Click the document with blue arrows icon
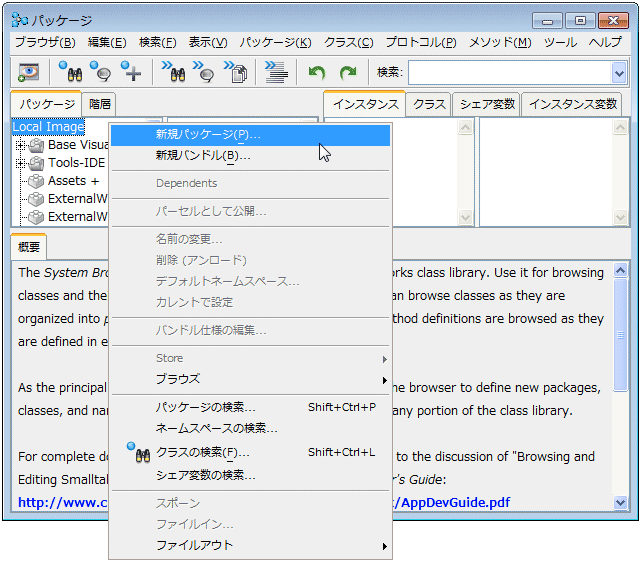Viewport: 641px width, 563px height. (237, 72)
